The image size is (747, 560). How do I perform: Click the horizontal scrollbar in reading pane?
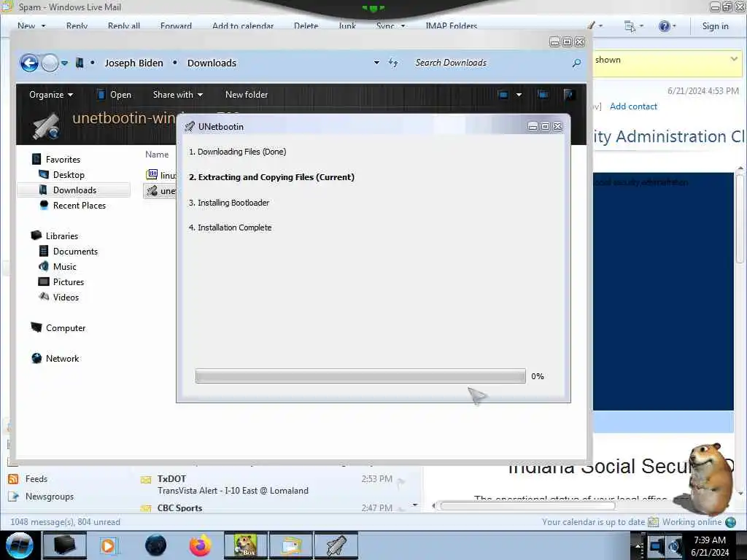click(527, 506)
